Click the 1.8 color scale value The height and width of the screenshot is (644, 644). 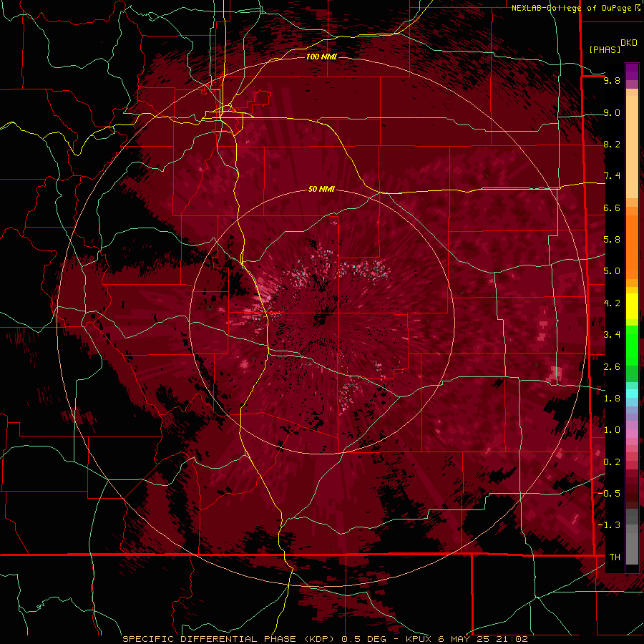coord(612,398)
